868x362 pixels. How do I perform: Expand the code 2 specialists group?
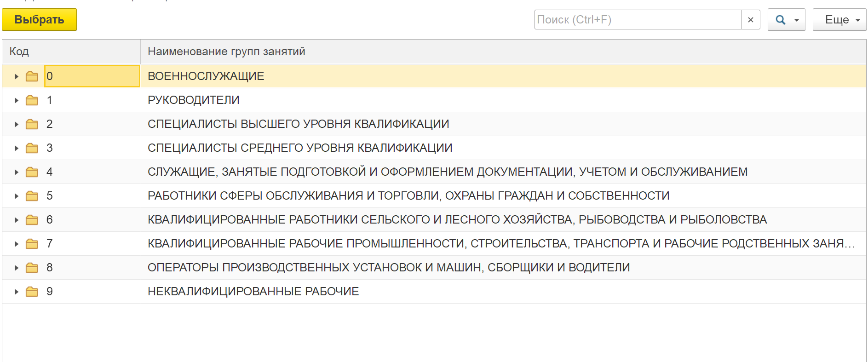[x=16, y=124]
